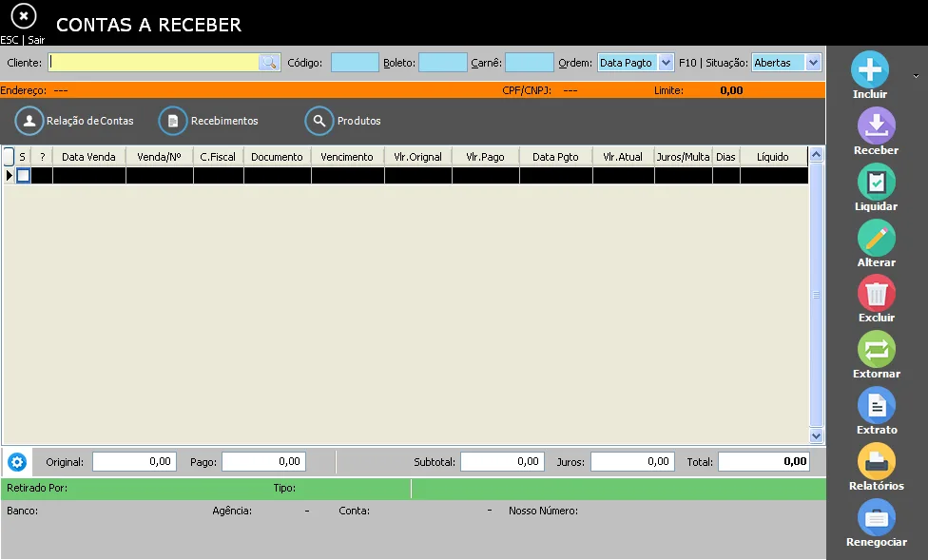
Task: Open the Receber download icon
Action: point(876,126)
